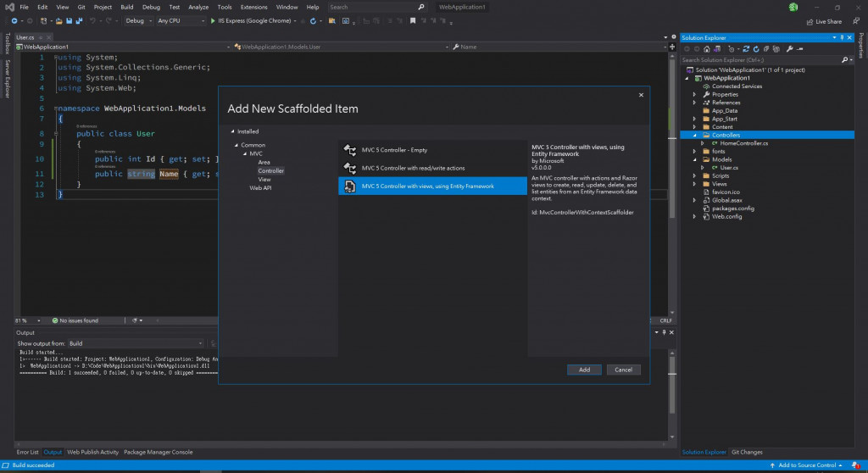Open the Extensions menu
This screenshot has height=473, width=868.
pos(253,7)
